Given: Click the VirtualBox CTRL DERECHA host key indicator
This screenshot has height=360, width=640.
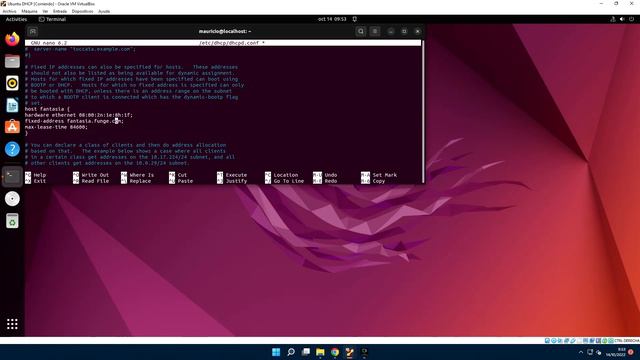Looking at the screenshot, I should pos(627,340).
